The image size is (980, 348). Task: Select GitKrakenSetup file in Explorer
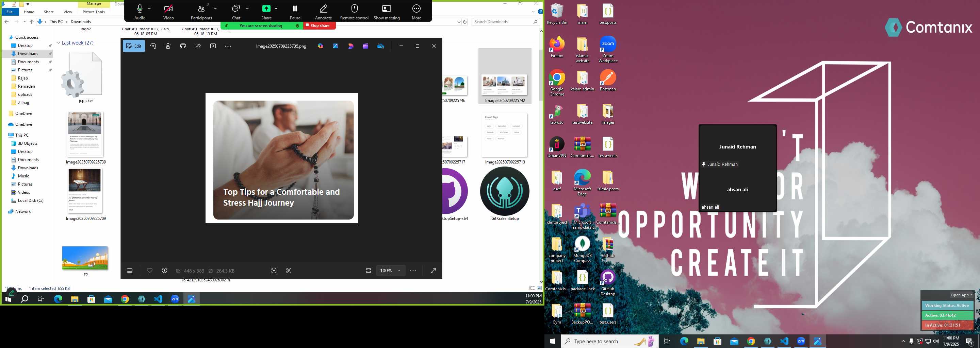(505, 194)
